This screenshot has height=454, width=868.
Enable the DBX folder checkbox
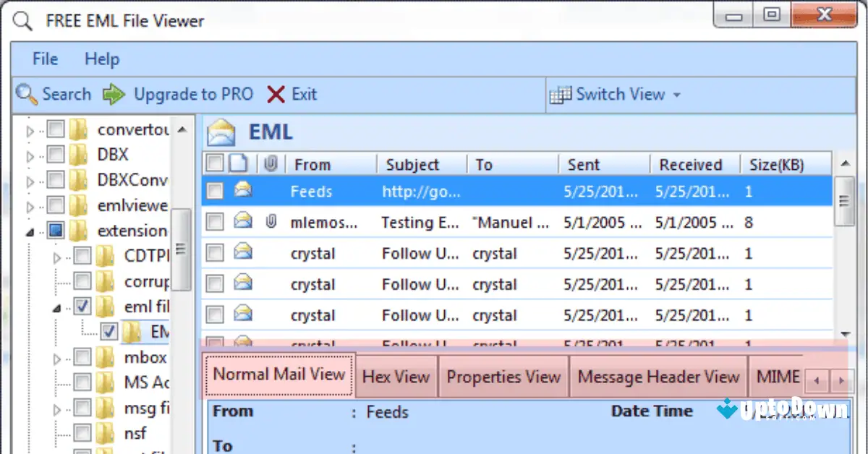tap(56, 154)
